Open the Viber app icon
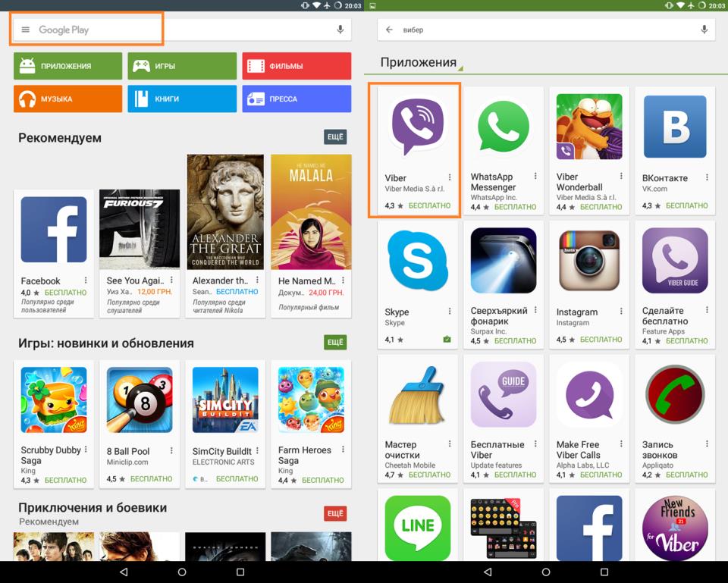The image size is (728, 583). pos(417,126)
